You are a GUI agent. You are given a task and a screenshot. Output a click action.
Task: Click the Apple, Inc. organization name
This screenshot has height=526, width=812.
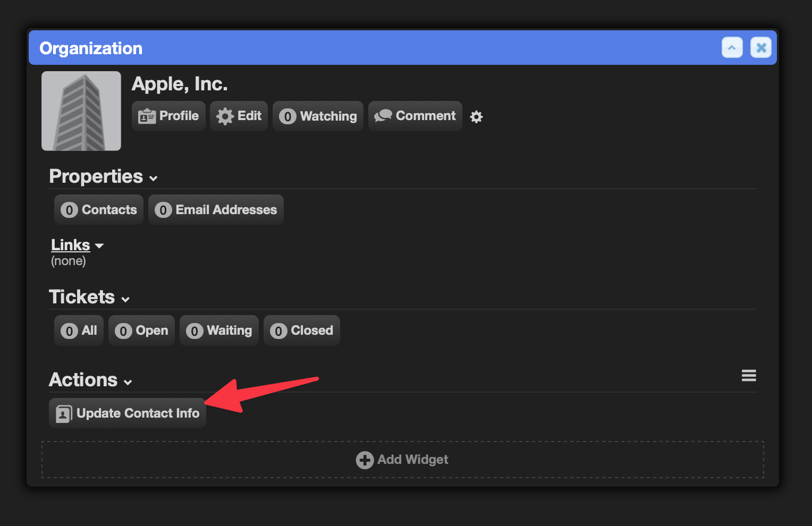pyautogui.click(x=180, y=84)
